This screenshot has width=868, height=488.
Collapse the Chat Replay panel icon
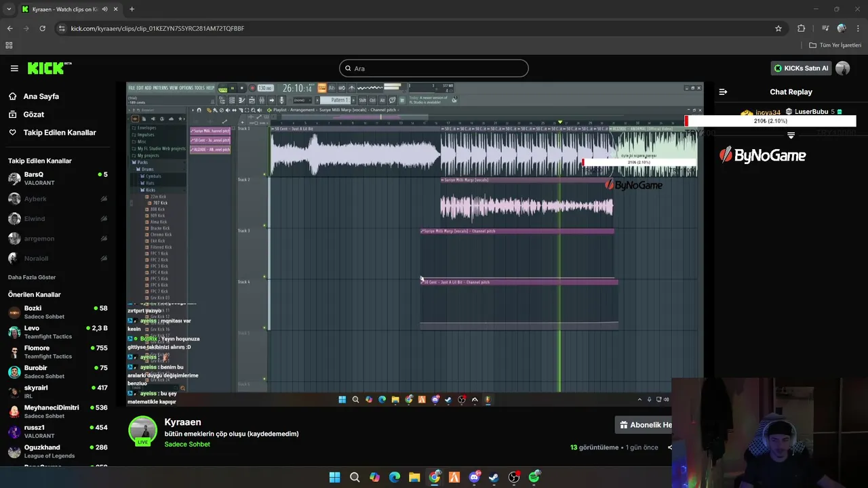coord(723,92)
